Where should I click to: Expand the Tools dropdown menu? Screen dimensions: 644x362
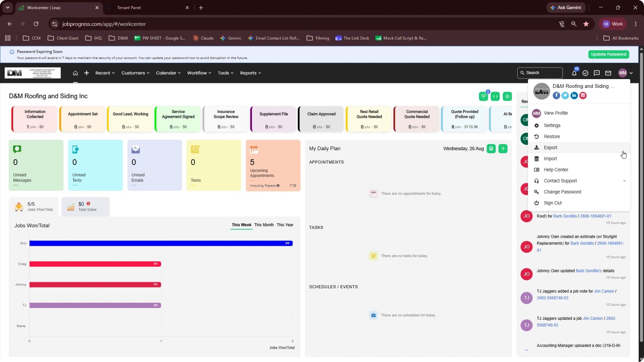click(x=226, y=73)
